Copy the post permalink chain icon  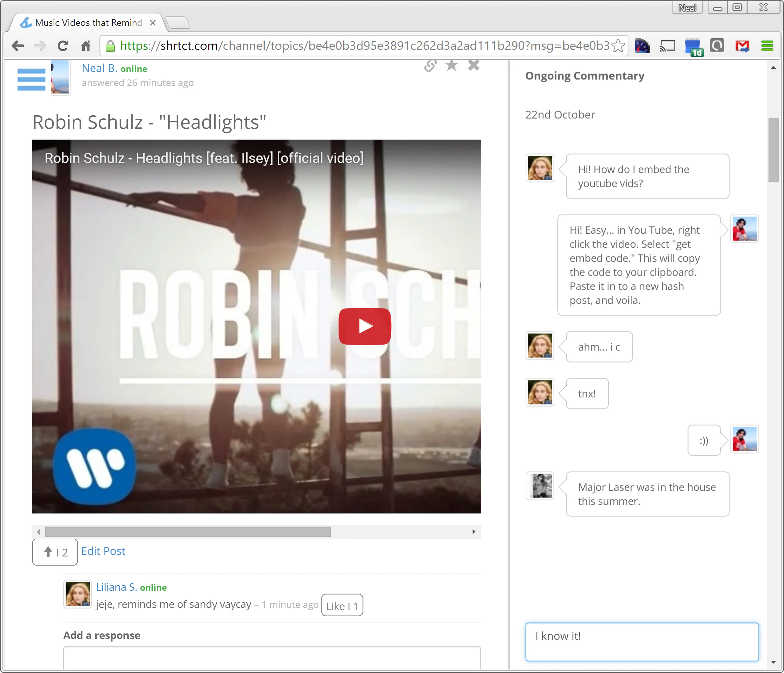[430, 65]
